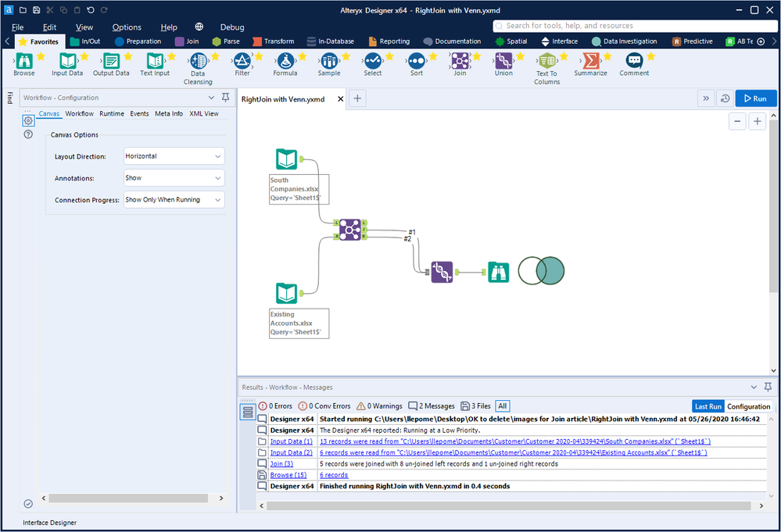The height and width of the screenshot is (532, 781).
Task: Click the configuration gear icon in side panel
Action: (28, 120)
